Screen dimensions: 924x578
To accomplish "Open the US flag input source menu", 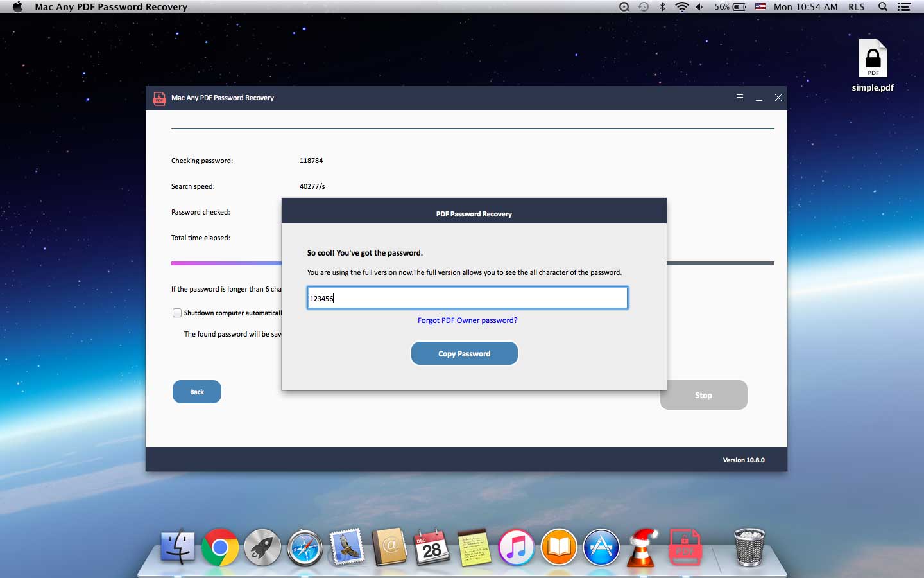I will (760, 7).
